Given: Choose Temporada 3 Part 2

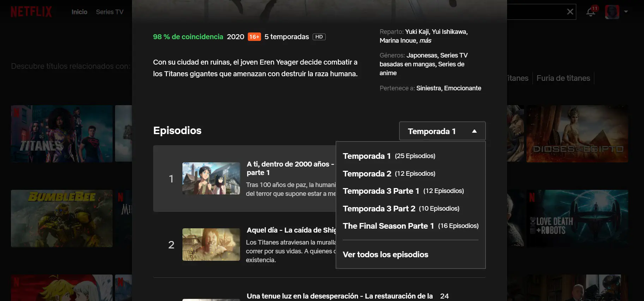Looking at the screenshot, I should (x=401, y=209).
